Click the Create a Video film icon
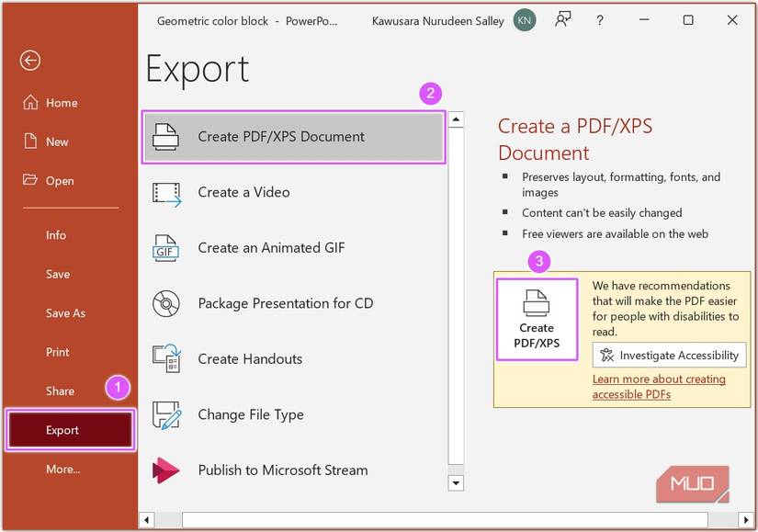 pos(167,193)
